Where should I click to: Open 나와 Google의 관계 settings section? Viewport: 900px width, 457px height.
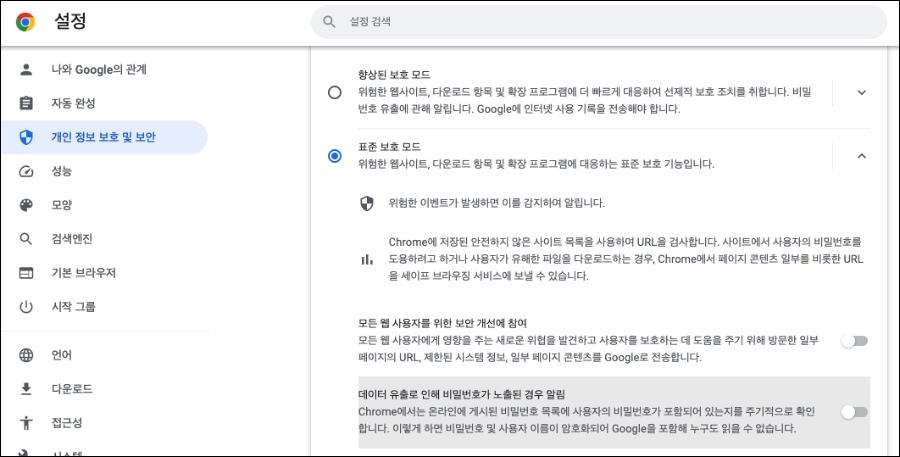(104, 69)
